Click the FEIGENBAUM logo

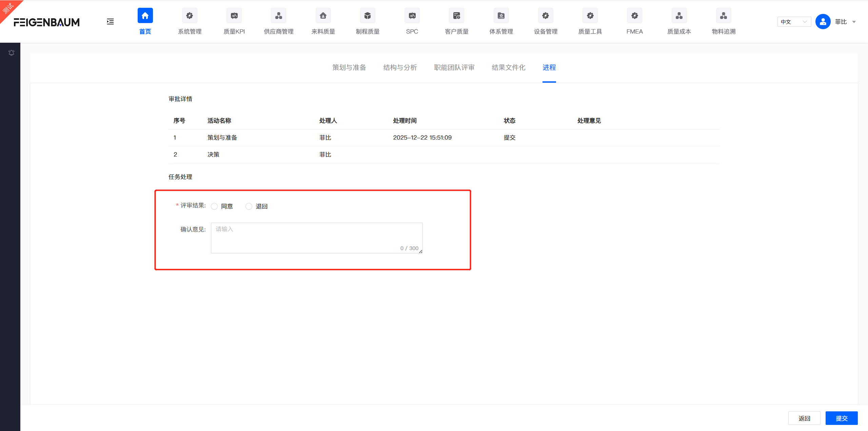click(x=47, y=22)
